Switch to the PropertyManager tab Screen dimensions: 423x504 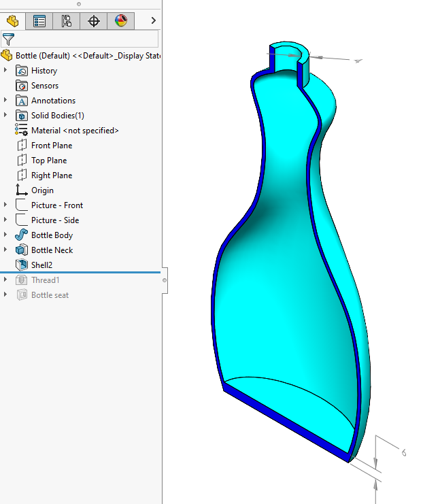click(x=39, y=21)
